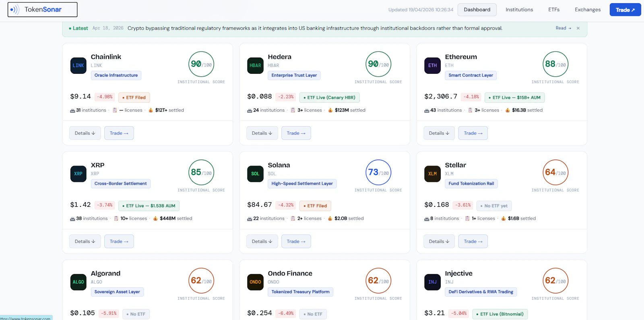Read the latest news article
644x320 pixels.
pos(563,28)
